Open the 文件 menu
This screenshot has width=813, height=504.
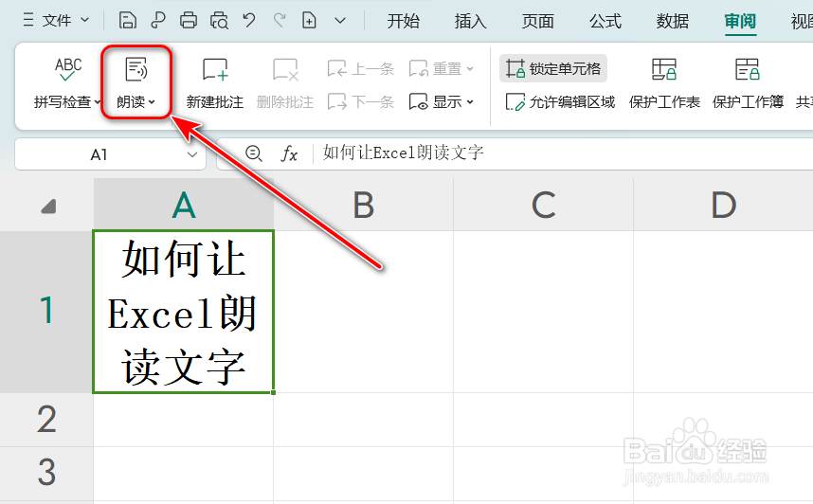57,21
